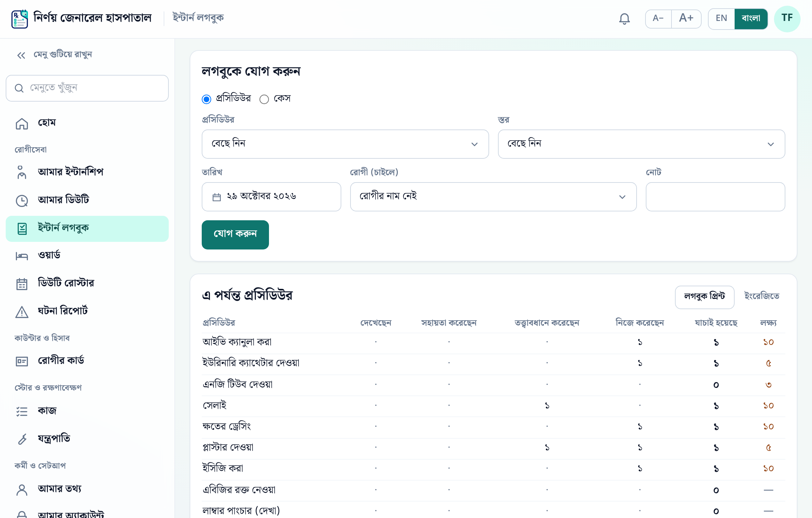This screenshot has width=812, height=518.
Task: Collapse the menu with the double-chevron icon
Action: point(21,55)
